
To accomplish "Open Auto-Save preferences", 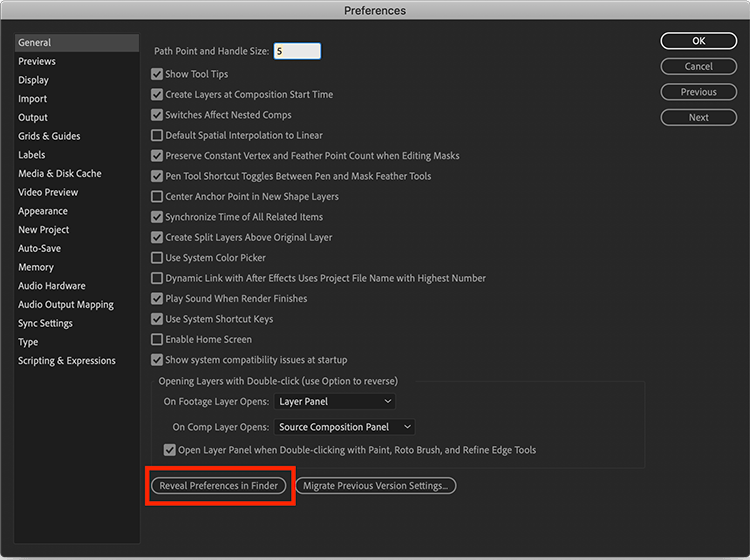I will pyautogui.click(x=39, y=248).
